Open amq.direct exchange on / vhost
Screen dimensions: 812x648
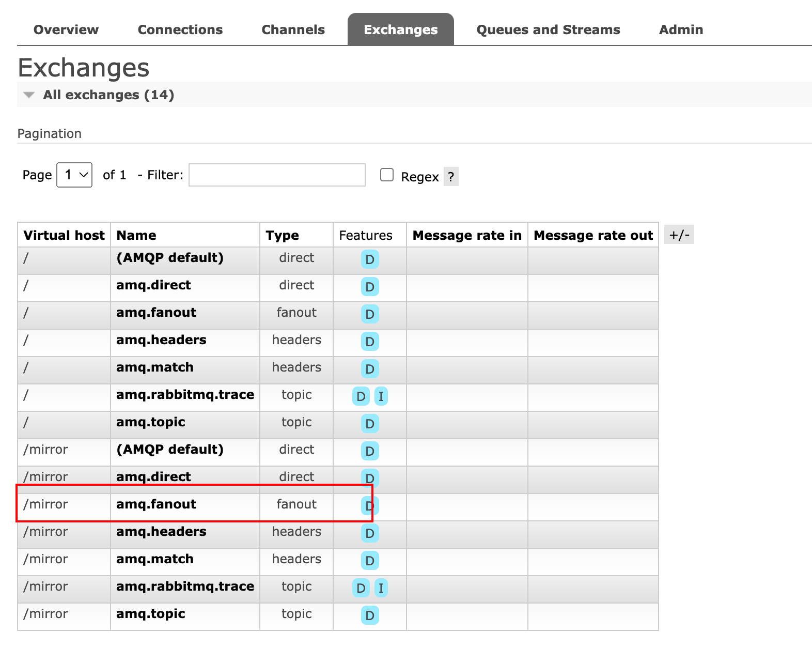(153, 285)
